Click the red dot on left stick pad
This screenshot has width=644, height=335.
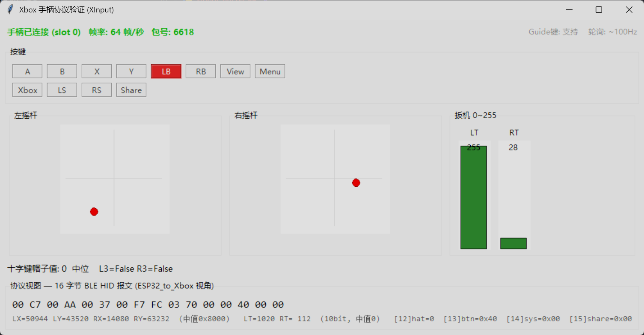click(x=94, y=212)
